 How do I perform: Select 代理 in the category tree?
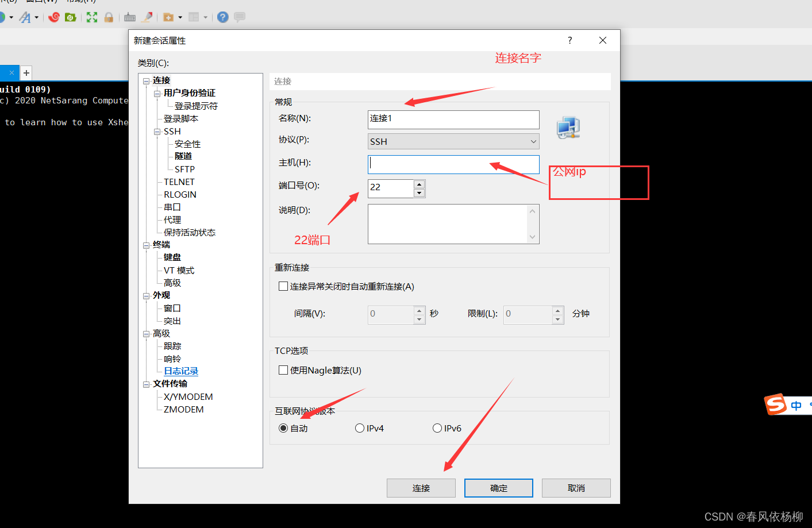point(172,219)
